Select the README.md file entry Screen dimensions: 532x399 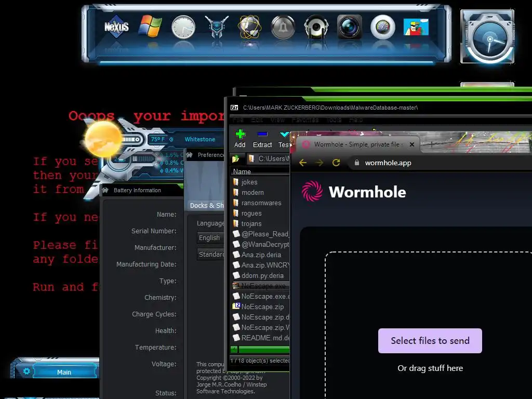(x=261, y=338)
